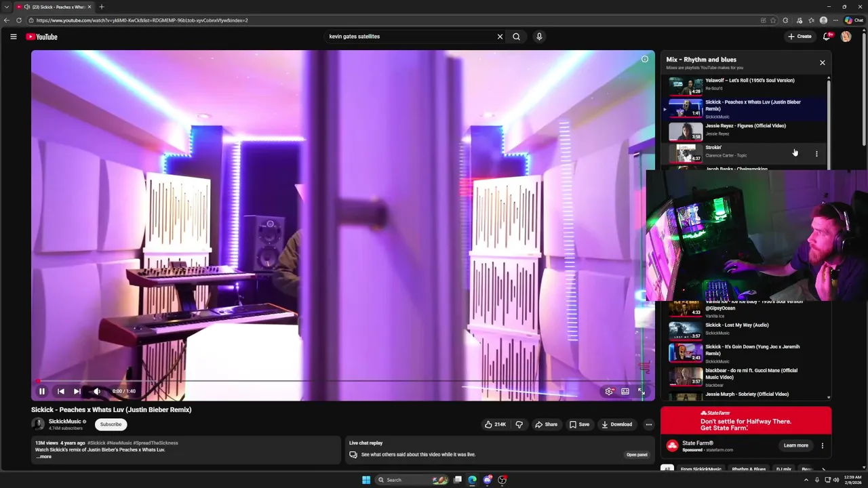Show more filter chips with the arrow
This screenshot has width=868, height=488.
[x=824, y=469]
